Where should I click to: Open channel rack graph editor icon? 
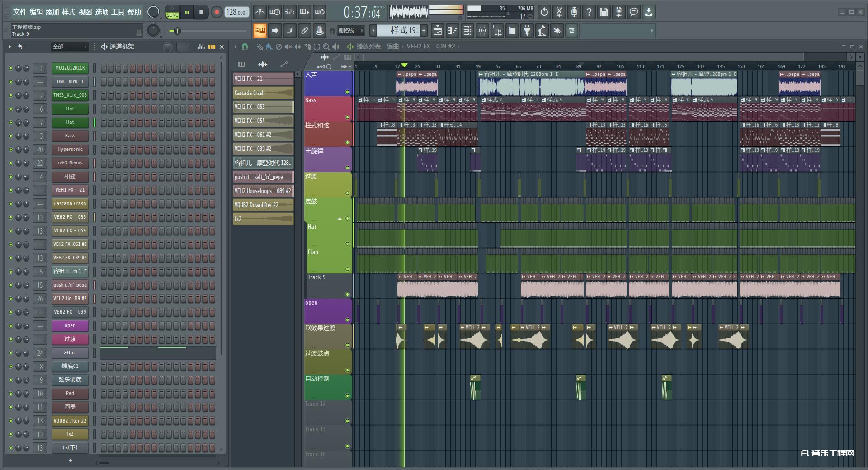[201, 47]
